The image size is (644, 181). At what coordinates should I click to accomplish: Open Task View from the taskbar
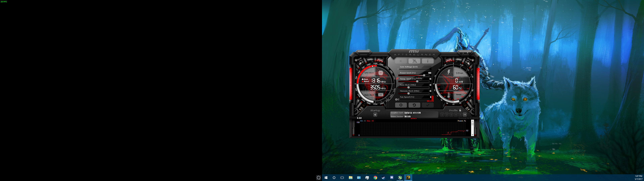tap(342, 178)
